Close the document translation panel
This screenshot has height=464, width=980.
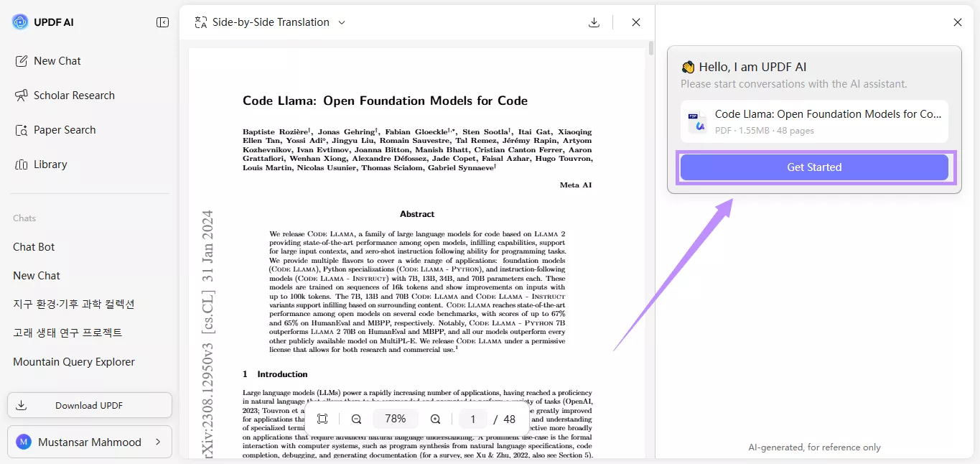[x=636, y=22]
